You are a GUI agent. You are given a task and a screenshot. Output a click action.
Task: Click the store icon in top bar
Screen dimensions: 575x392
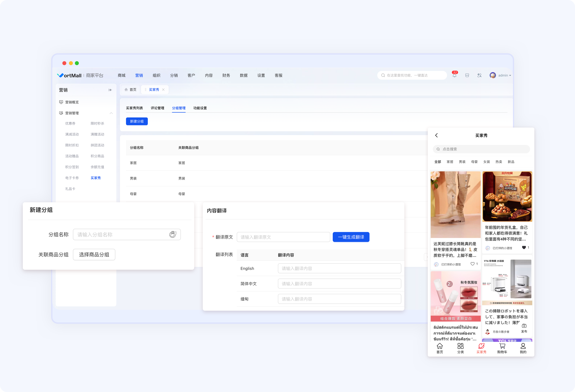[467, 75]
